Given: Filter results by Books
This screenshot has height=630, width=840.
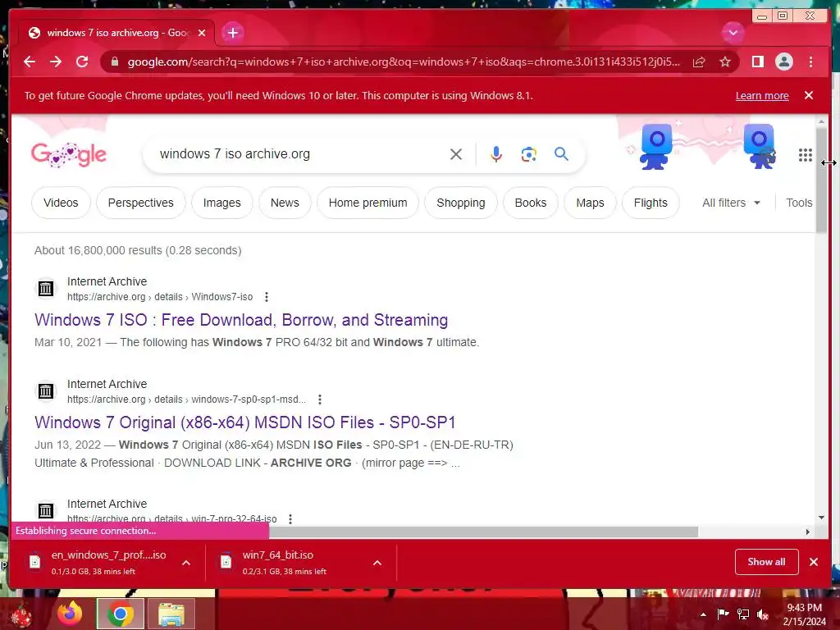Looking at the screenshot, I should [x=531, y=203].
